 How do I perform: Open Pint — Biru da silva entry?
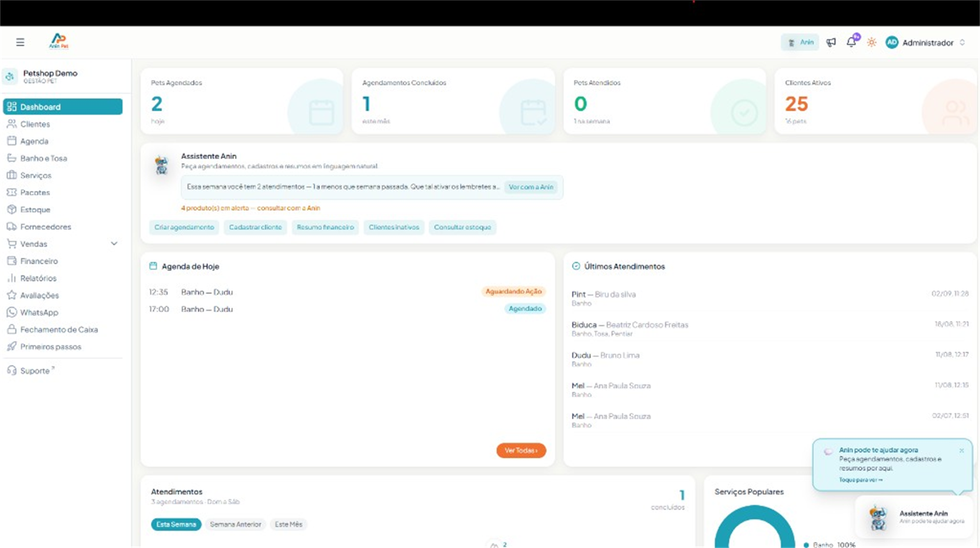pyautogui.click(x=770, y=298)
